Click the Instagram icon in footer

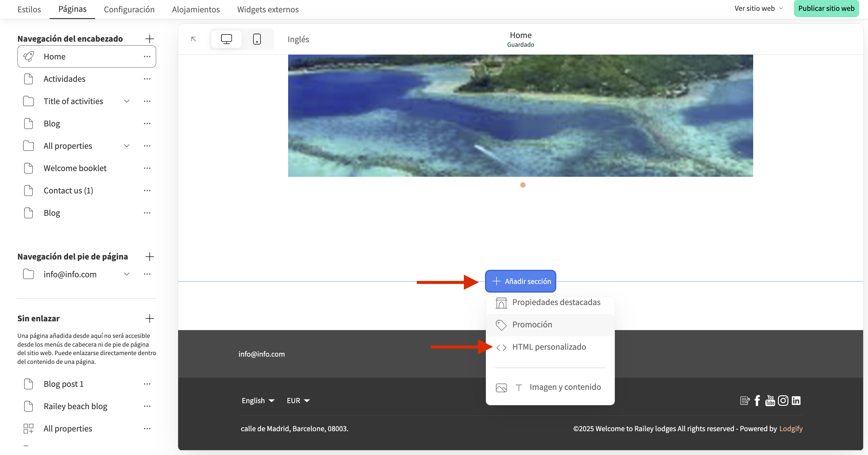click(783, 400)
